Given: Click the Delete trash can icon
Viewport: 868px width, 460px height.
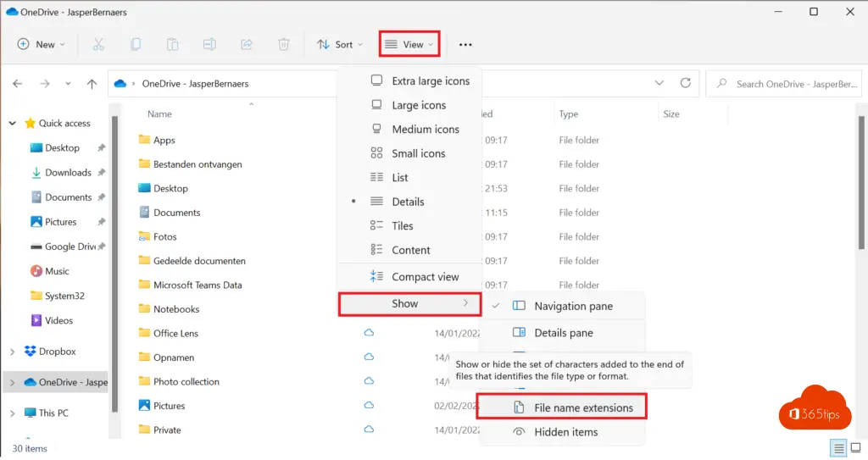Looking at the screenshot, I should (285, 44).
